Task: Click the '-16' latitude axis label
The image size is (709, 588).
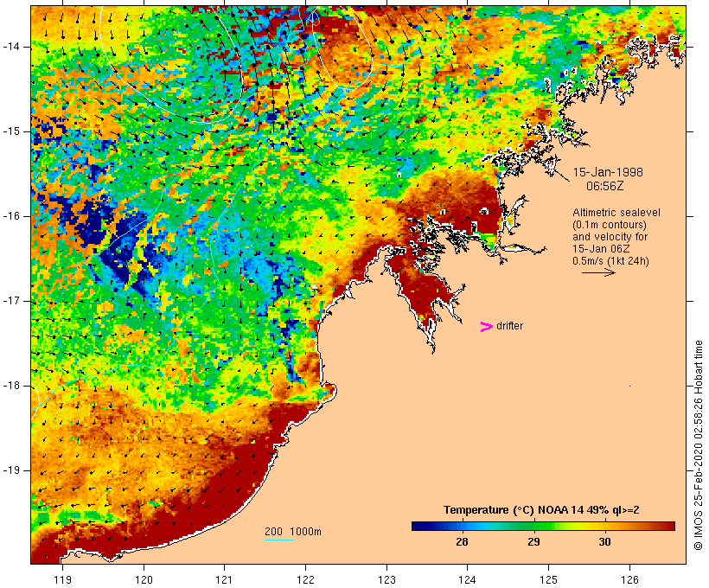Action: tap(11, 216)
